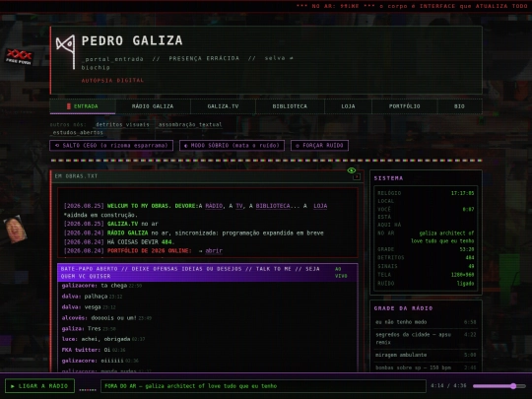Click the AUTÓPSIA DIGITAL text
The width and height of the screenshot is (532, 399).
click(x=112, y=81)
